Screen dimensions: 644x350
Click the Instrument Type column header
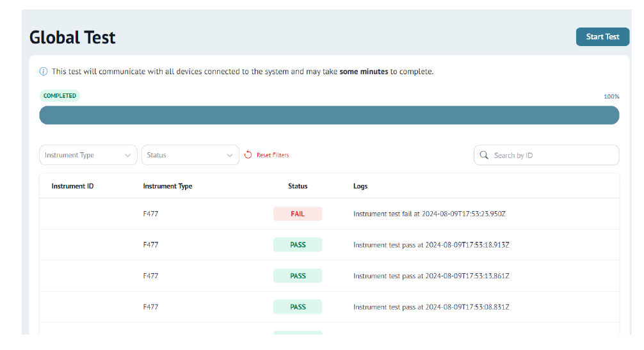pyautogui.click(x=168, y=186)
